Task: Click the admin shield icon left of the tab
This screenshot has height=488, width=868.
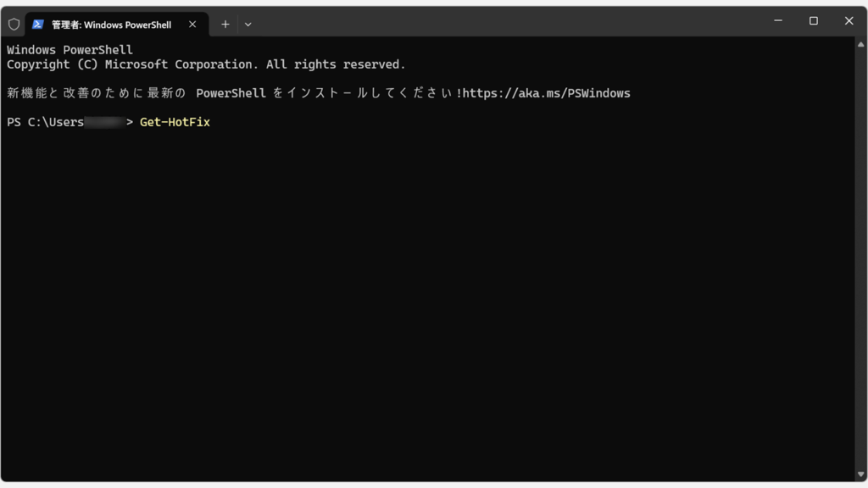Action: 14,24
